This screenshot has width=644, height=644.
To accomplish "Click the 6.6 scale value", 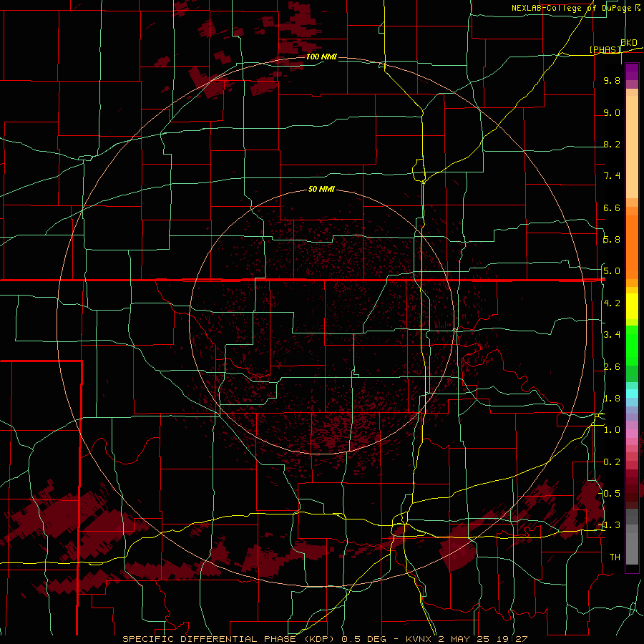I will tap(612, 208).
